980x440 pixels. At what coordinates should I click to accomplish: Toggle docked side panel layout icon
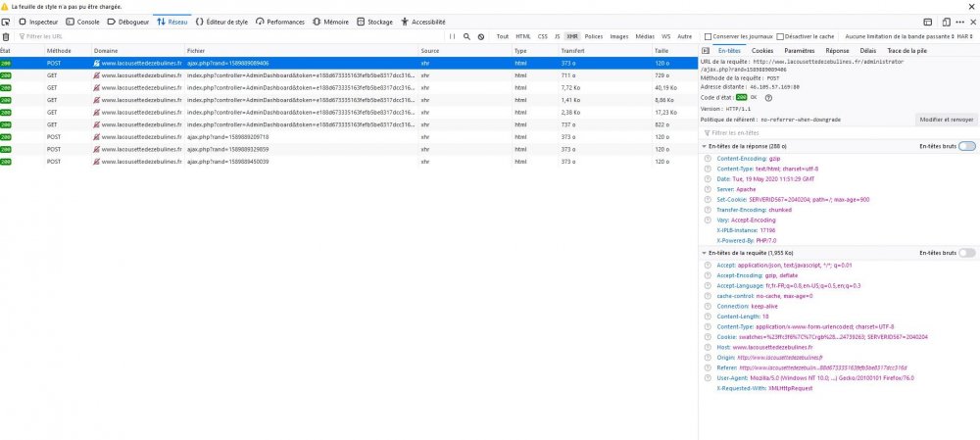tap(928, 22)
